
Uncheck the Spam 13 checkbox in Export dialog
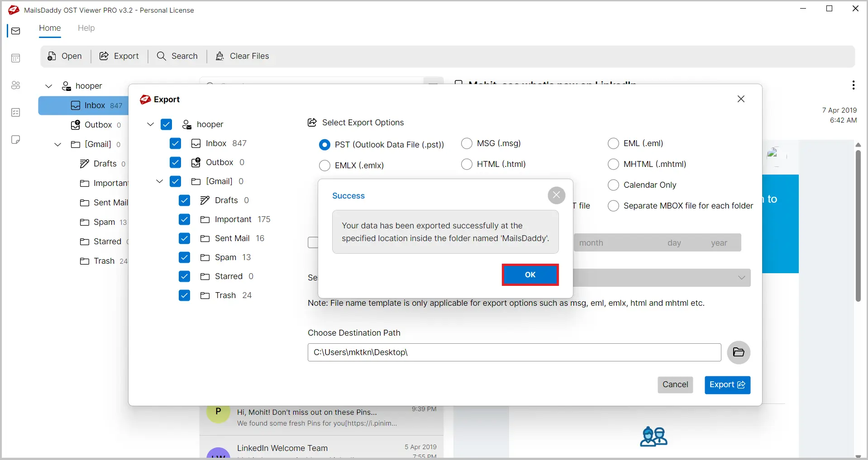185,257
